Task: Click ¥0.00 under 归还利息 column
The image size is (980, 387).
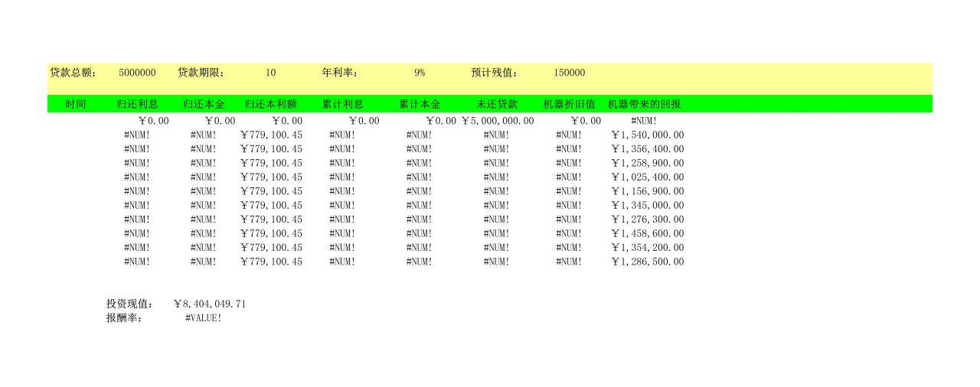Action: point(153,121)
